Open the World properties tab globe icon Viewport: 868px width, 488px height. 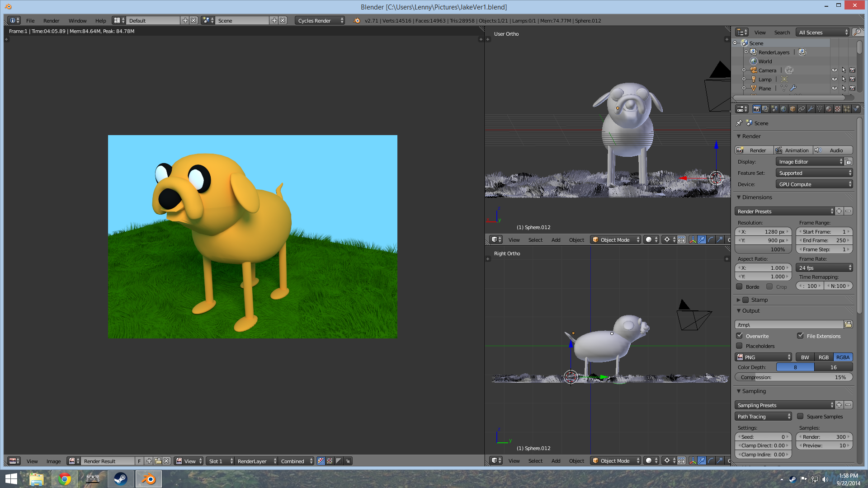click(783, 109)
